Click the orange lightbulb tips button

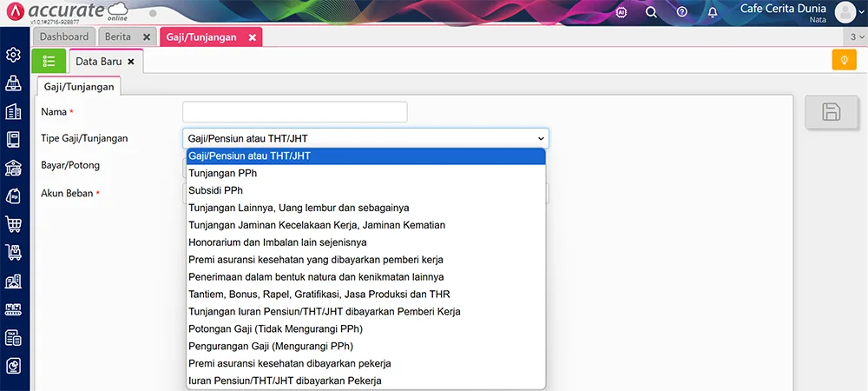coord(843,60)
